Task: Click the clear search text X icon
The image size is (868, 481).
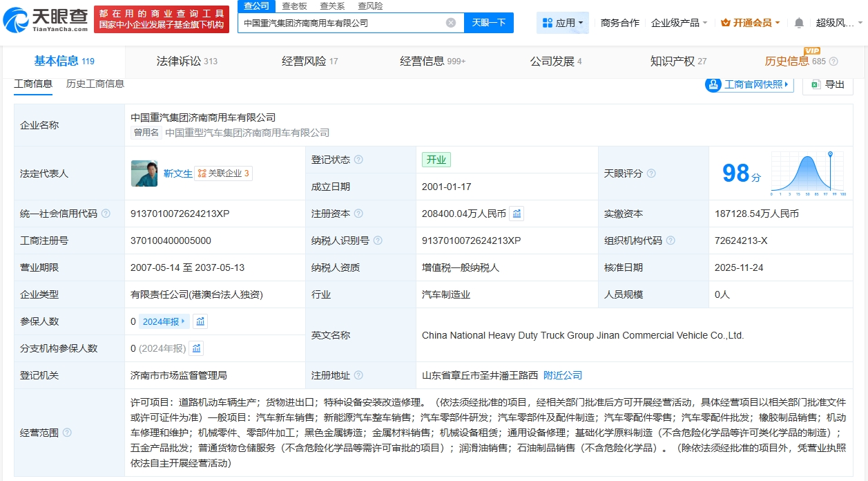Action: pos(451,23)
